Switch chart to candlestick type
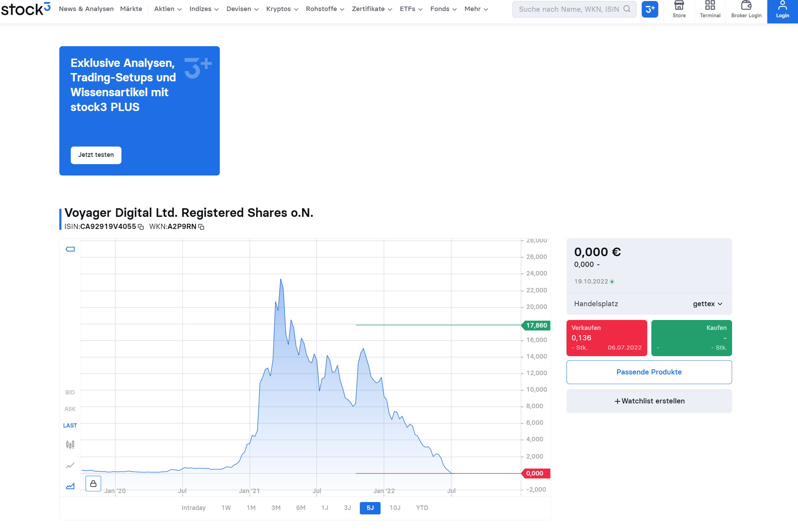Screen dimensions: 798x532 70,444
